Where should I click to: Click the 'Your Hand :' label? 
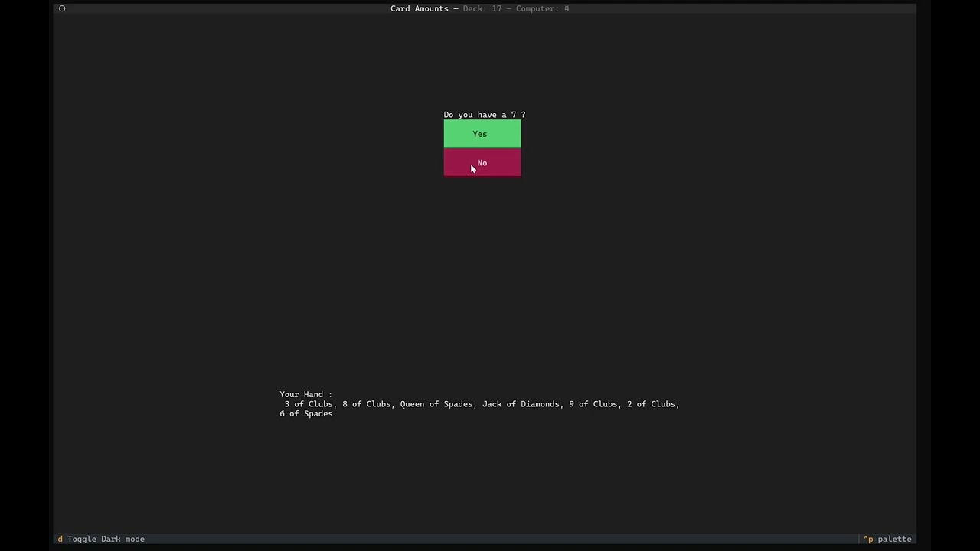(306, 394)
